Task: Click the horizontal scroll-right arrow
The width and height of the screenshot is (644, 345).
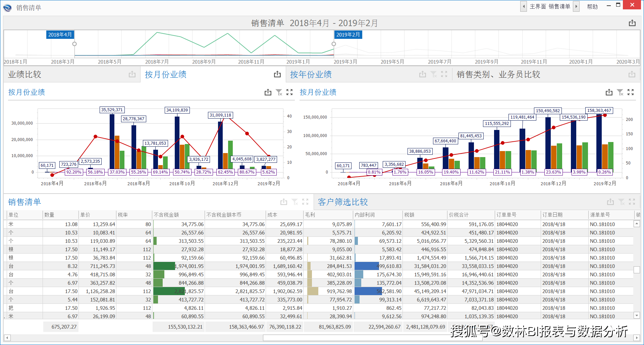Action: coord(636,338)
